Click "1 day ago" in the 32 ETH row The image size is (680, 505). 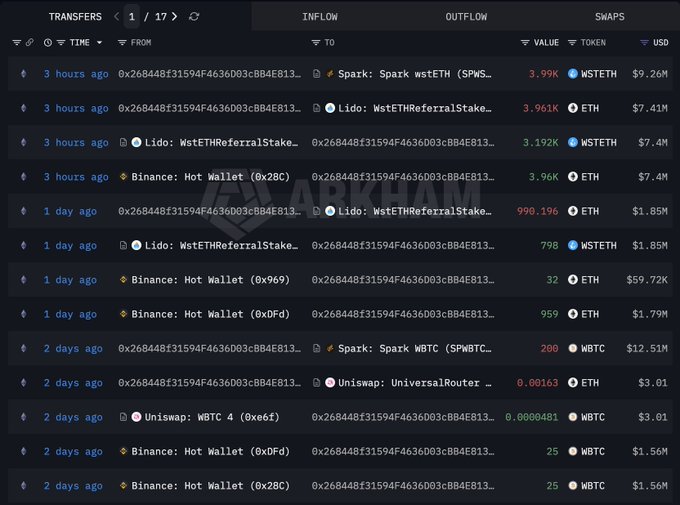(70, 279)
